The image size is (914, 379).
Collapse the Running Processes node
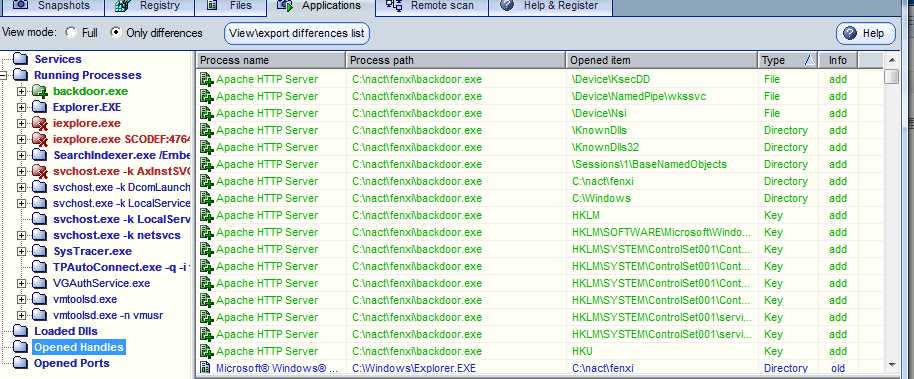tap(3, 75)
